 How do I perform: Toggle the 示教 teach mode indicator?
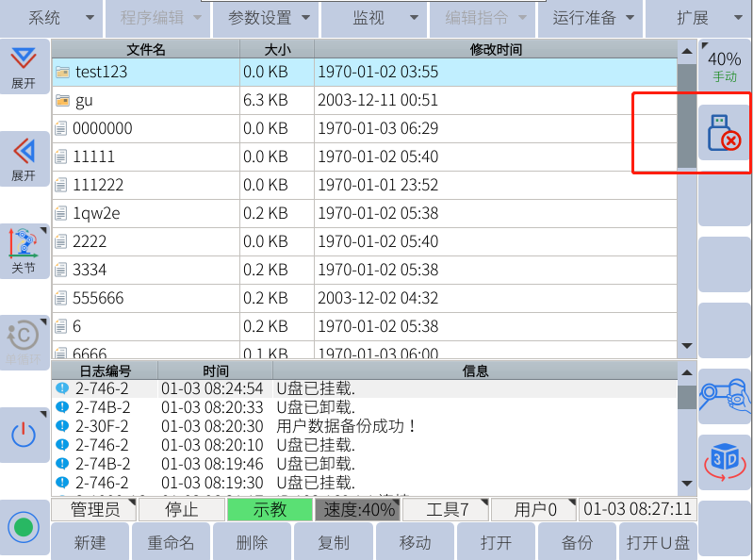pyautogui.click(x=269, y=510)
